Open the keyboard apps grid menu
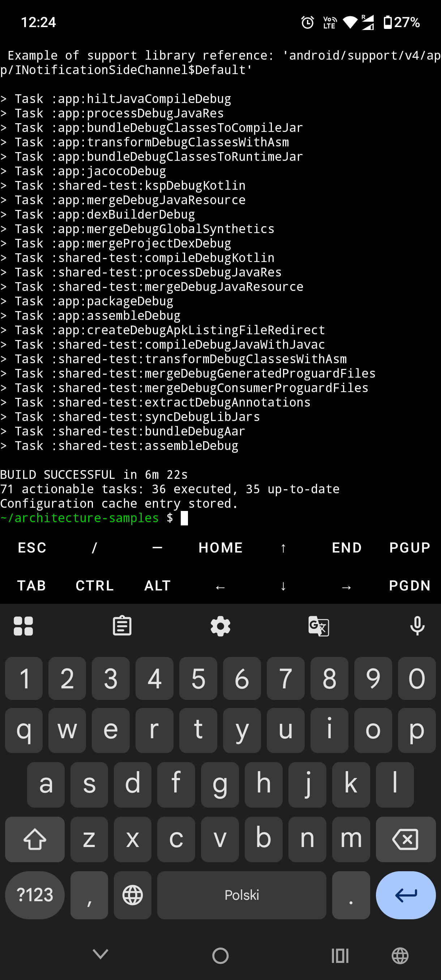The width and height of the screenshot is (441, 980). (23, 626)
